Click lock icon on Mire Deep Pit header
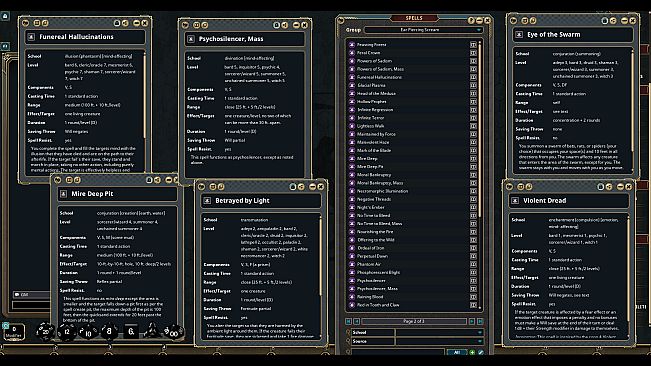651x366 pixels. 149,180
